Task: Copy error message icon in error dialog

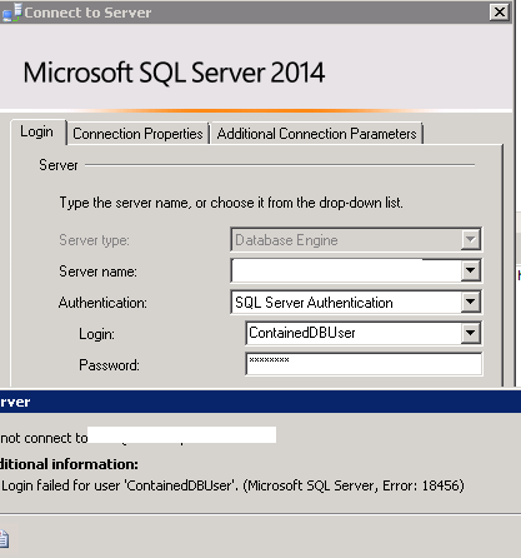Action: (x=4, y=539)
